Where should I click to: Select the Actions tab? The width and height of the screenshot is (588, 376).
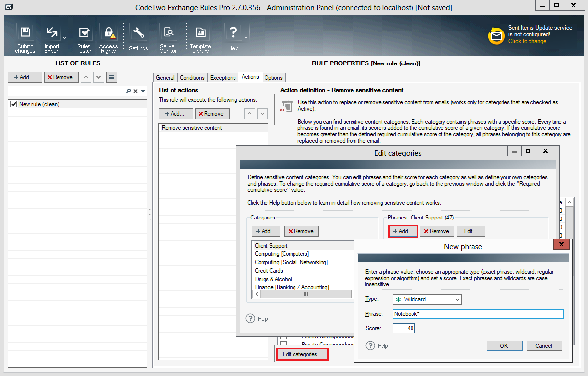click(x=250, y=77)
